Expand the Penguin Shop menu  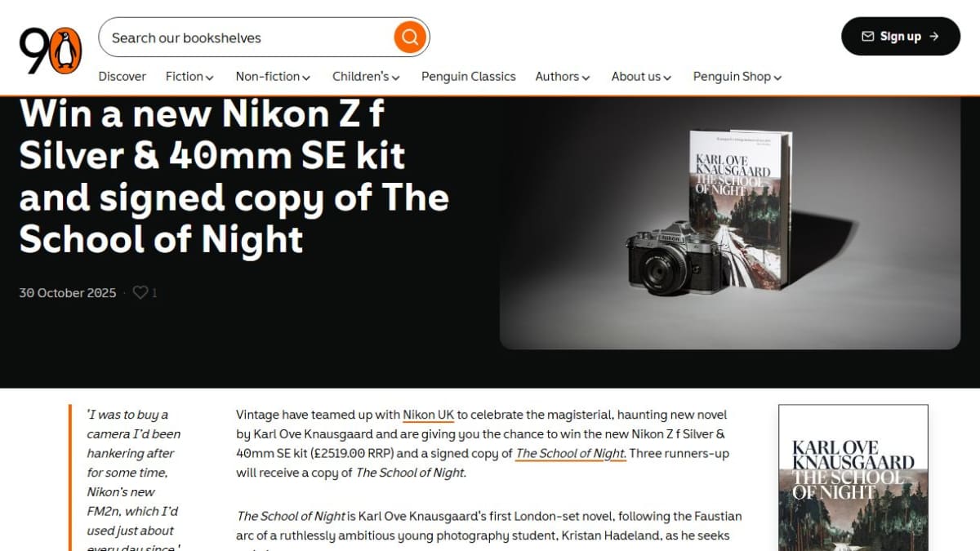pos(737,77)
